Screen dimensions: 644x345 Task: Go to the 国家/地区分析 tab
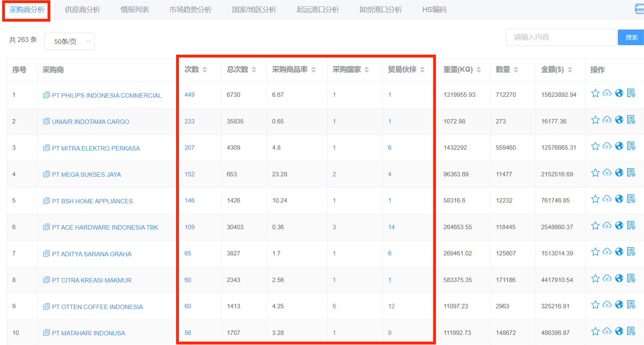[254, 10]
